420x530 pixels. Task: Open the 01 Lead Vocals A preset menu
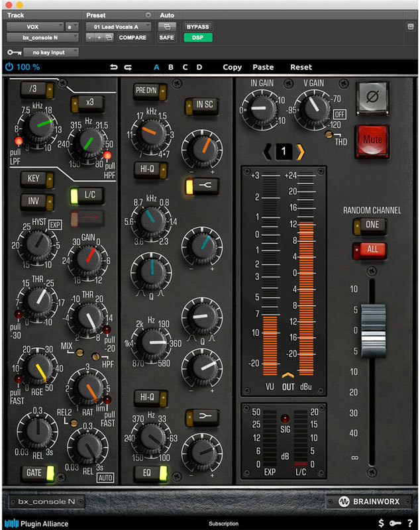pos(118,26)
